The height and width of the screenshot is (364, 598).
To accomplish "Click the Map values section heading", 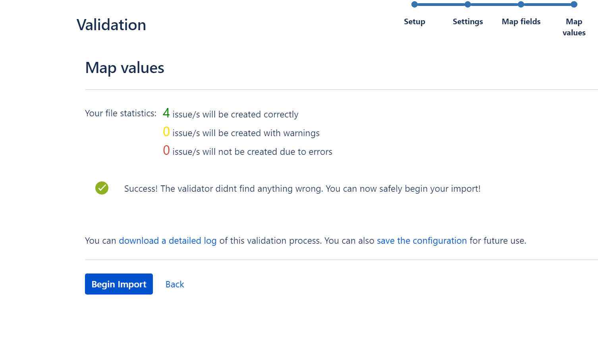I will [x=125, y=68].
